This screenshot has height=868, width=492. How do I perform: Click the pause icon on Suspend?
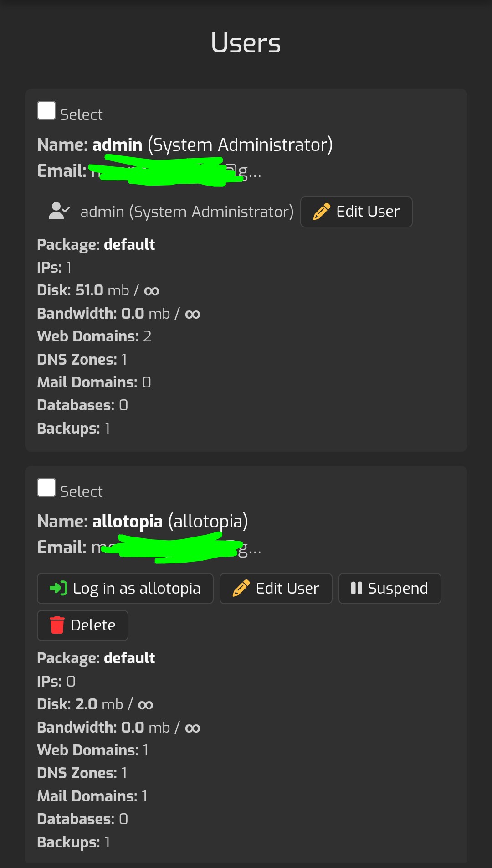356,588
